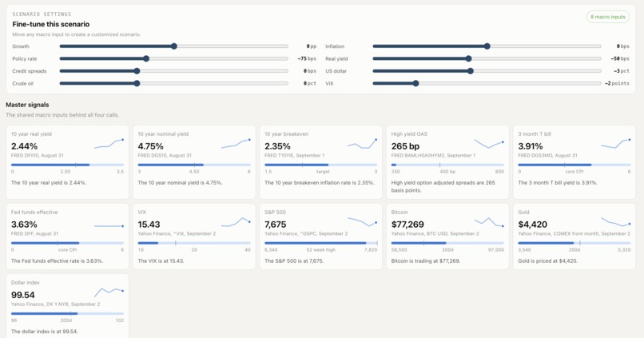Click the $77,269 Bitcoin price
Image resolution: width=644 pixels, height=338 pixels.
pyautogui.click(x=407, y=225)
